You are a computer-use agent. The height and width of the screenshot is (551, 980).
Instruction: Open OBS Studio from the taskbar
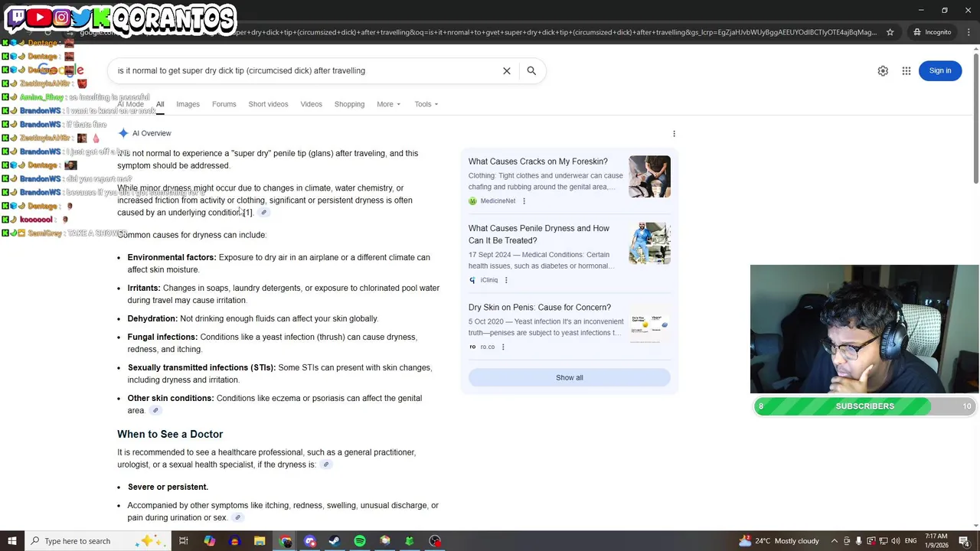(435, 541)
